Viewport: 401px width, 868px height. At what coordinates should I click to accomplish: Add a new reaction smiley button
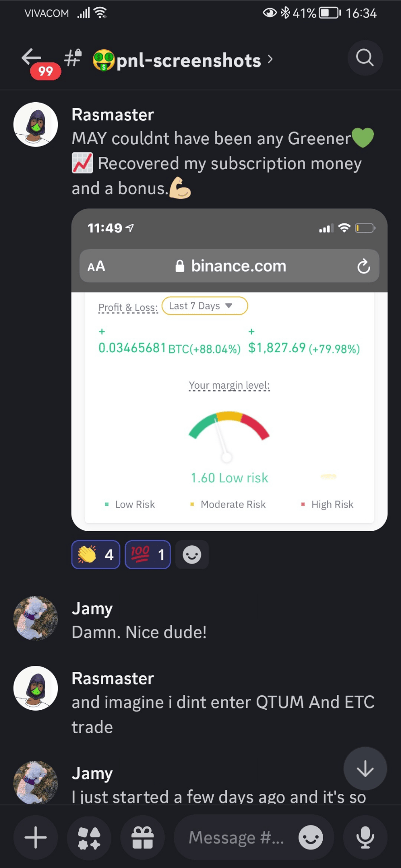tap(192, 555)
